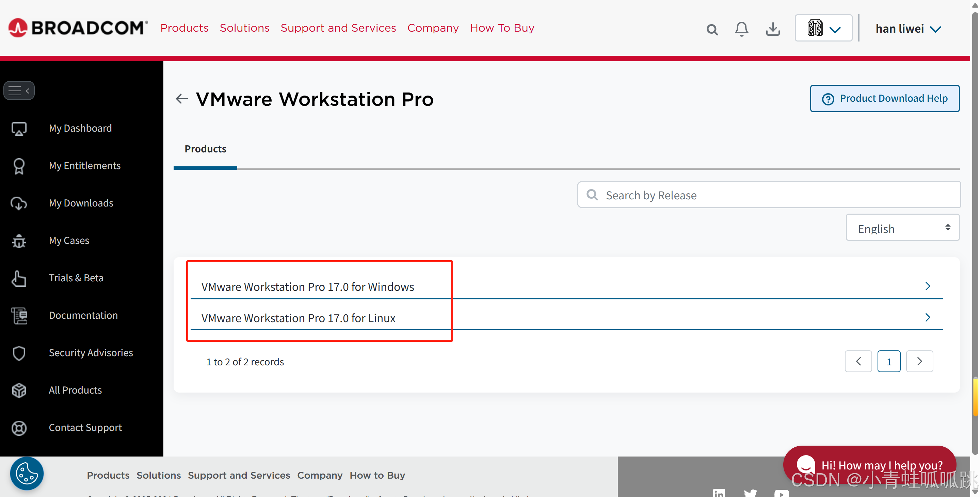The image size is (980, 497).
Task: Open My Downloads section
Action: tap(81, 203)
